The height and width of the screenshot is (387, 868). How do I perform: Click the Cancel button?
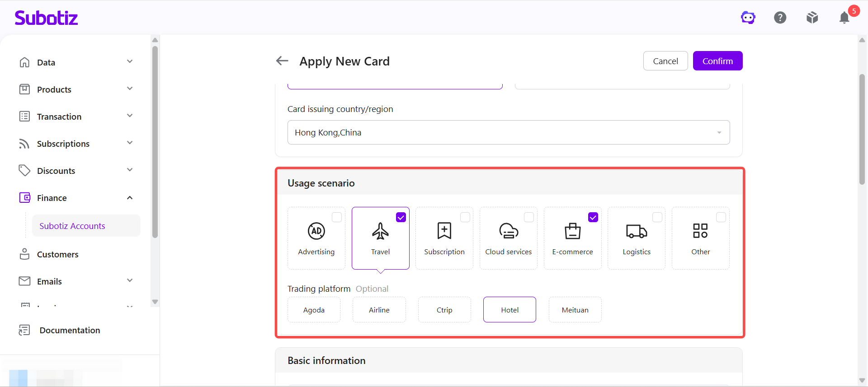[665, 61]
